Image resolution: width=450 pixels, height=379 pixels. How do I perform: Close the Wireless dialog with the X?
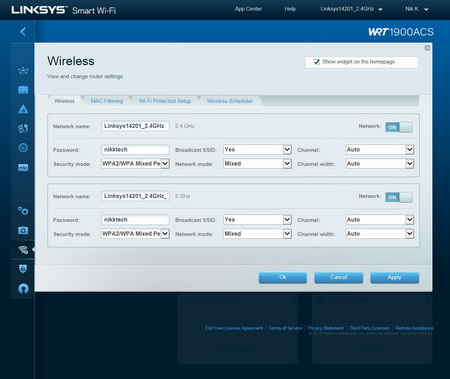[427, 48]
